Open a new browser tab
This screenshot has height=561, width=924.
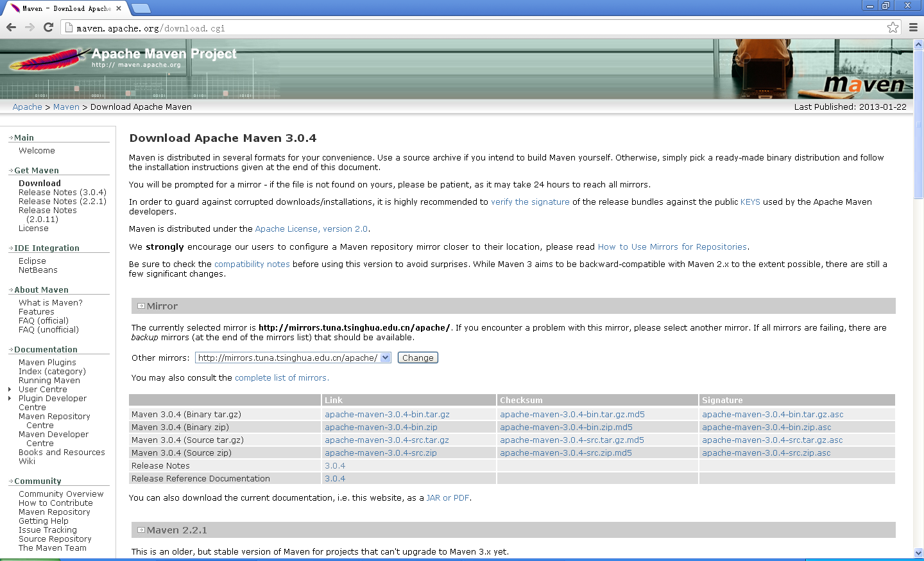(141, 8)
